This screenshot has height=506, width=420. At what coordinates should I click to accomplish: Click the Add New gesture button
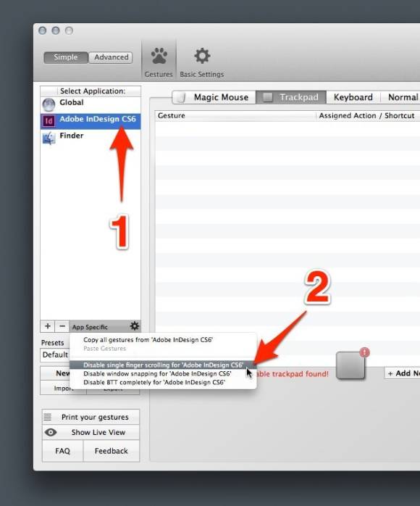tap(403, 373)
